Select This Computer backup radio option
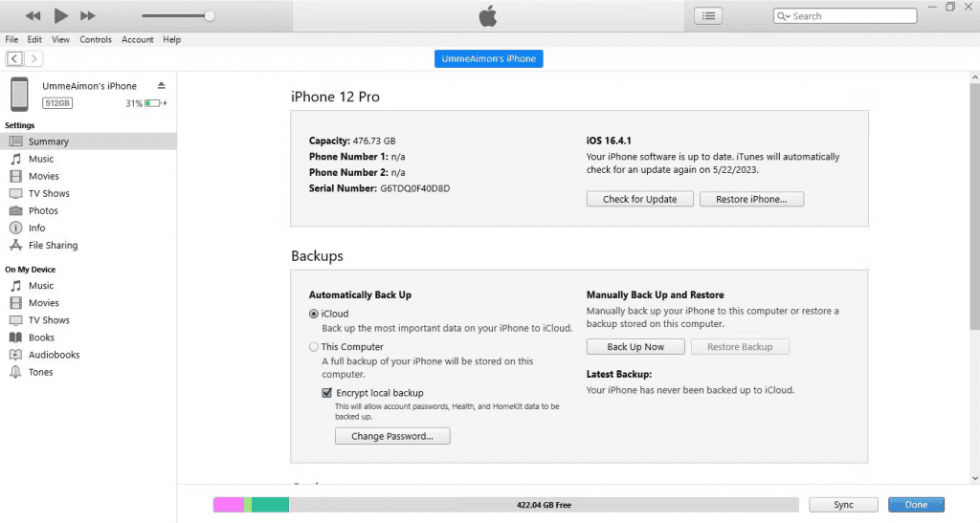 pos(314,347)
